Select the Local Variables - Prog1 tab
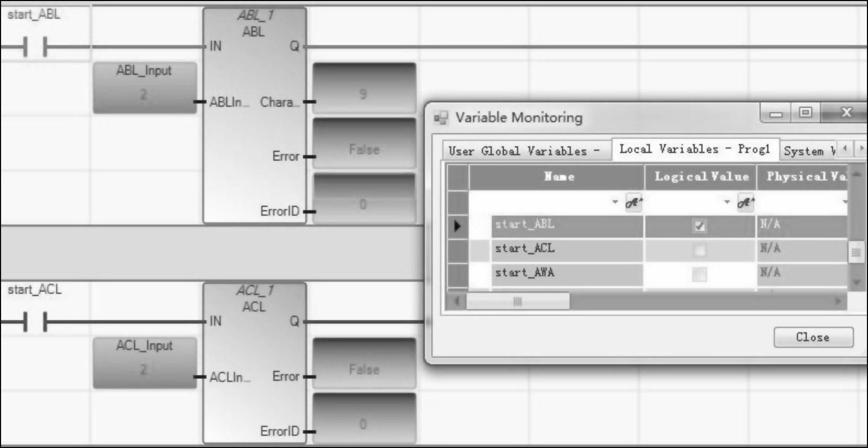868x448 pixels. 695,149
